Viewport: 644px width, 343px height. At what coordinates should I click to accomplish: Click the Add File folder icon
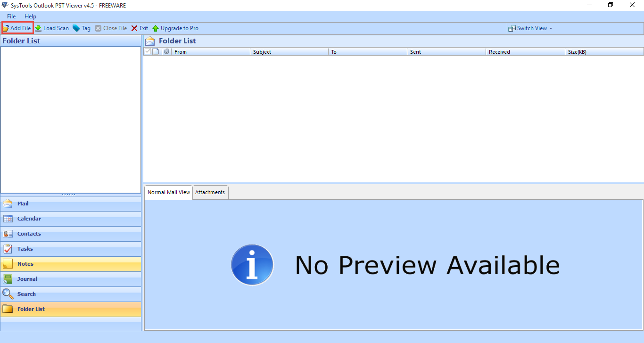[x=6, y=28]
